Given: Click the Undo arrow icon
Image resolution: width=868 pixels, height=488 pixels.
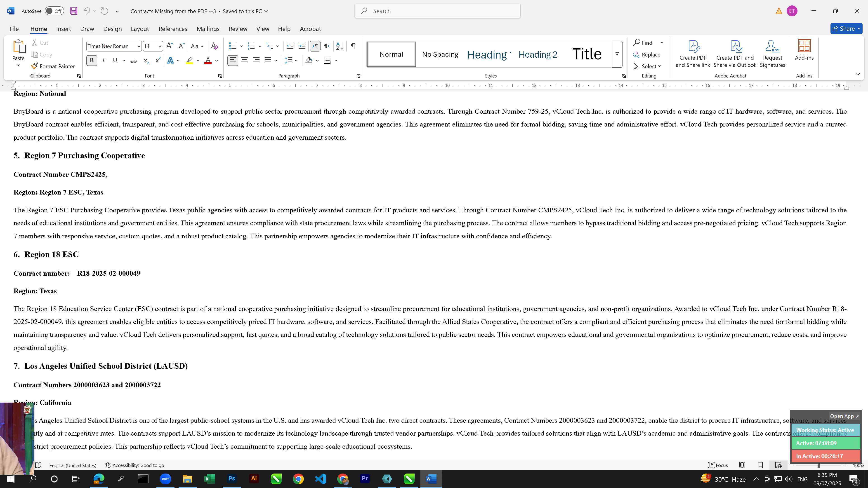Looking at the screenshot, I should 86,11.
